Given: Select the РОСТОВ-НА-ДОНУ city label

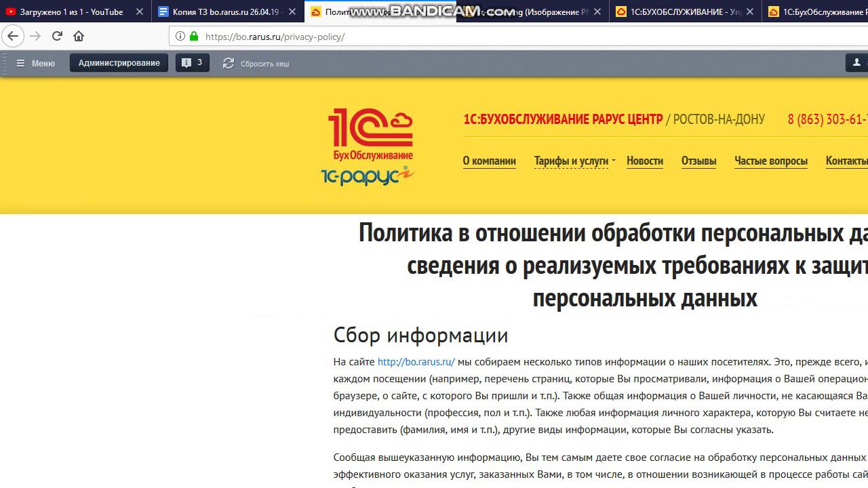Looking at the screenshot, I should (x=719, y=119).
